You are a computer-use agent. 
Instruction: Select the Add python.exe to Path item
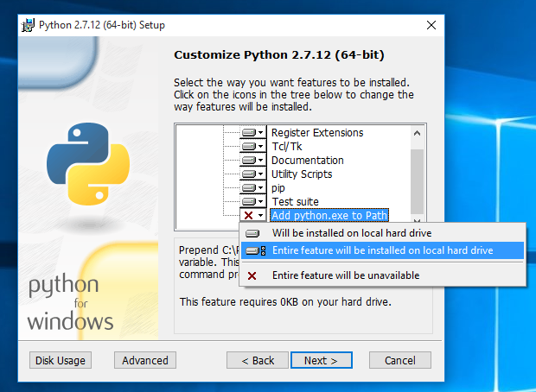point(329,215)
